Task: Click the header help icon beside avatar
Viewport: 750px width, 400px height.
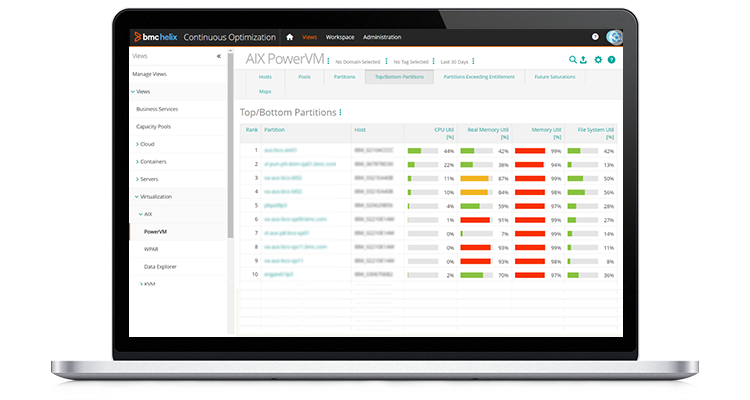Action: 595,37
